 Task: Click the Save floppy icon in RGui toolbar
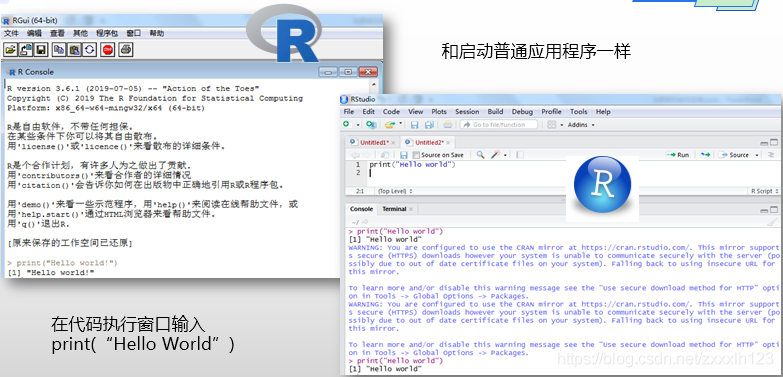tap(40, 49)
